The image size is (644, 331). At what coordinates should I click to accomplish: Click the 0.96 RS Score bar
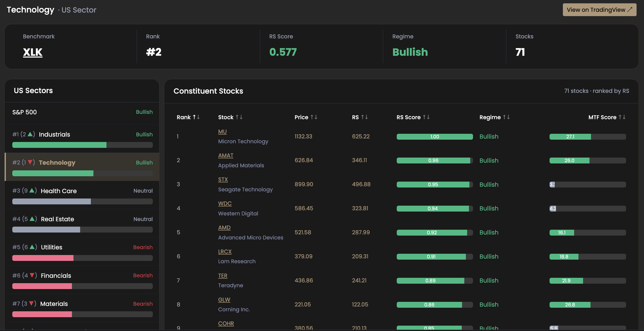(435, 160)
